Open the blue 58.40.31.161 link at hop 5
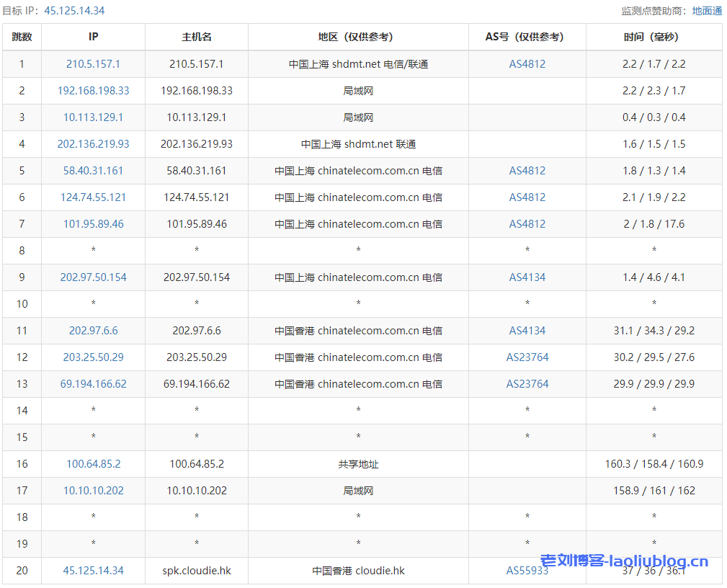The width and height of the screenshot is (727, 588). click(93, 171)
